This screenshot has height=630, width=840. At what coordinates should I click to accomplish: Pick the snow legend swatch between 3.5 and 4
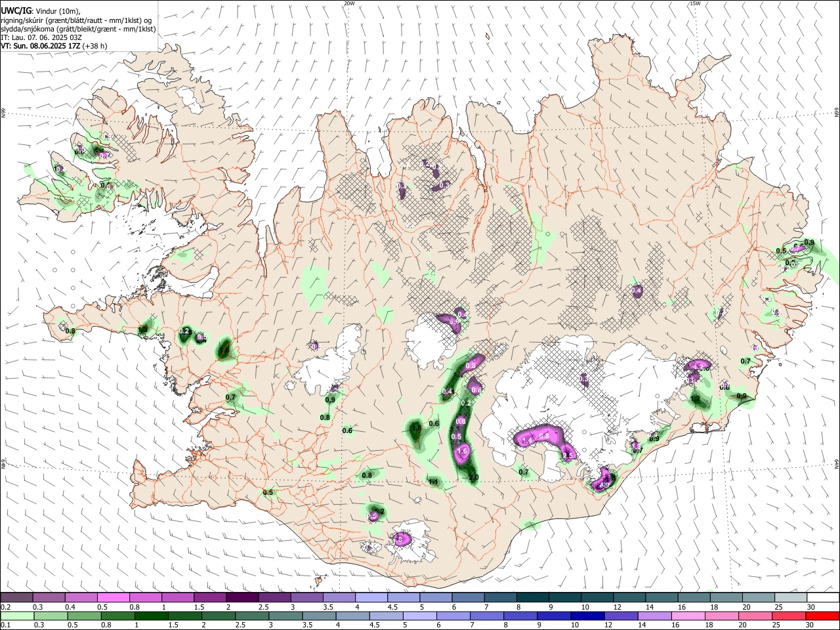coord(339,598)
